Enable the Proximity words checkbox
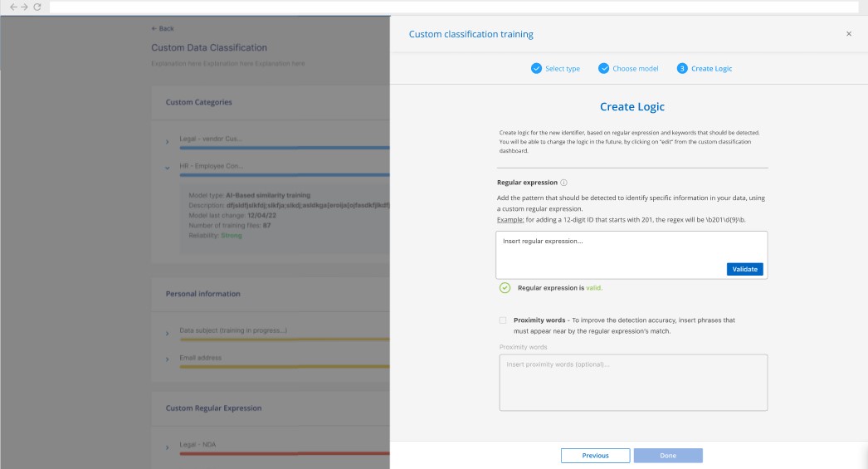This screenshot has width=868, height=469. 503,320
